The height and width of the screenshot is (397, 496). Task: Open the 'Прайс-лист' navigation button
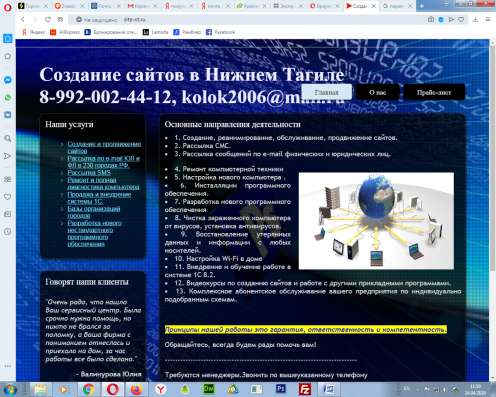434,92
